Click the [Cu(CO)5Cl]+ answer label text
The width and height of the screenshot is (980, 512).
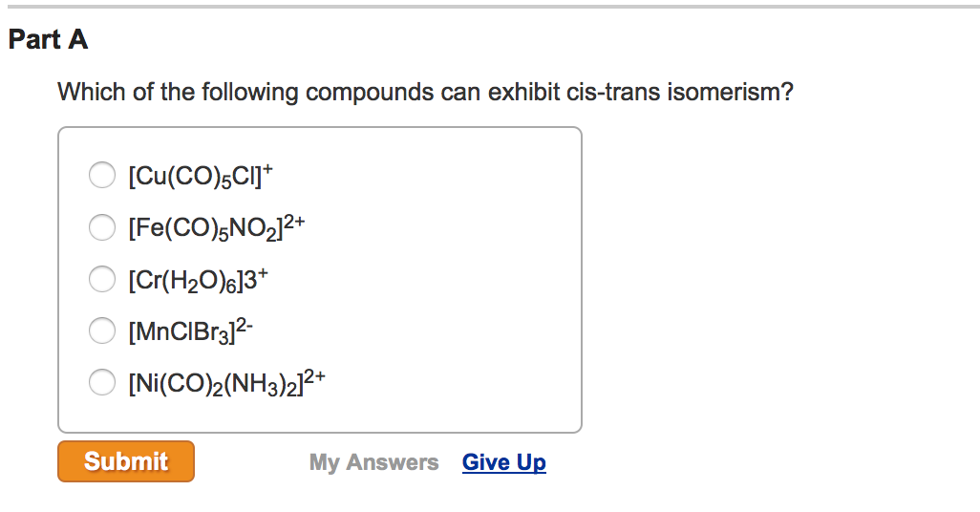click(200, 176)
